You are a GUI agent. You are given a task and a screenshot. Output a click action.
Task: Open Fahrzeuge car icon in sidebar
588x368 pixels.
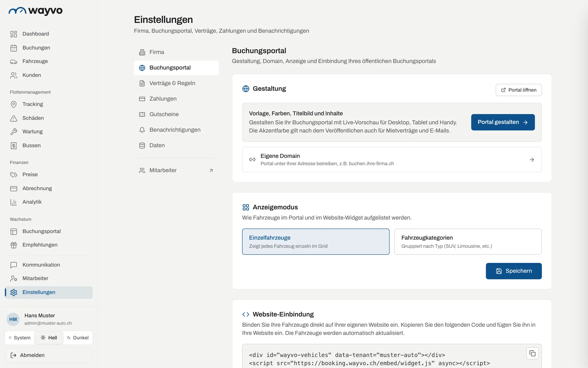13,62
